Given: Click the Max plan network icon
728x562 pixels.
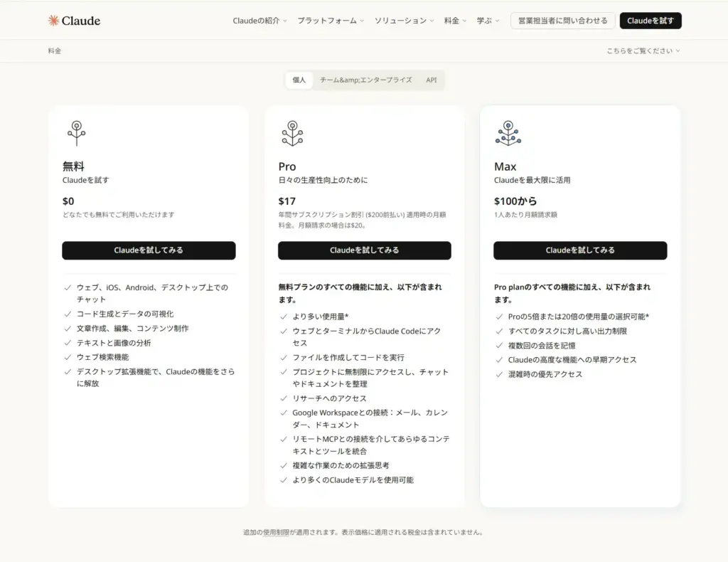Looking at the screenshot, I should (508, 133).
